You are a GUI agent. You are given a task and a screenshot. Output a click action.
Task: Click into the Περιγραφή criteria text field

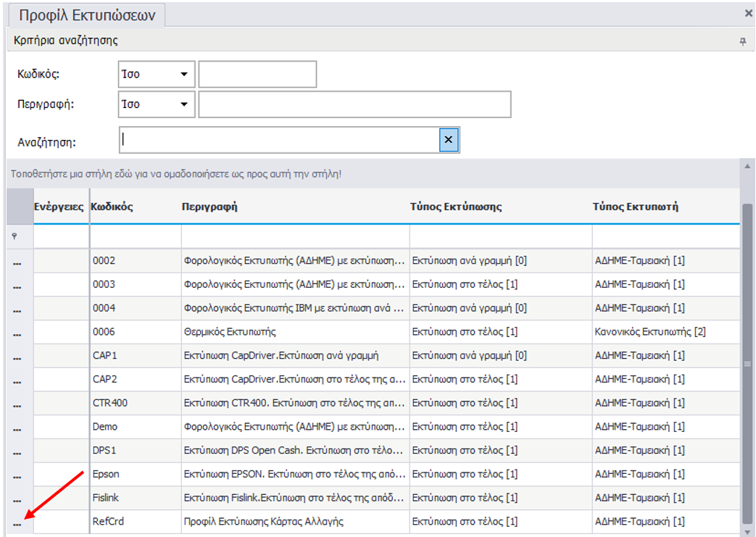coord(354,104)
